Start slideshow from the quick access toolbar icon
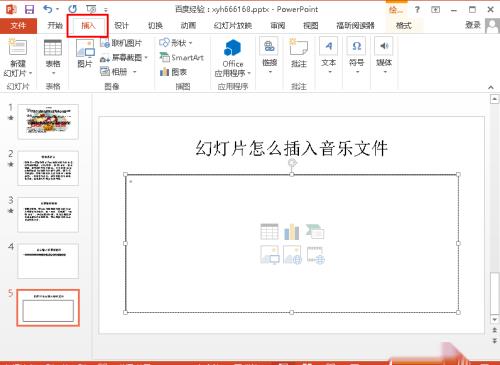 (91, 9)
